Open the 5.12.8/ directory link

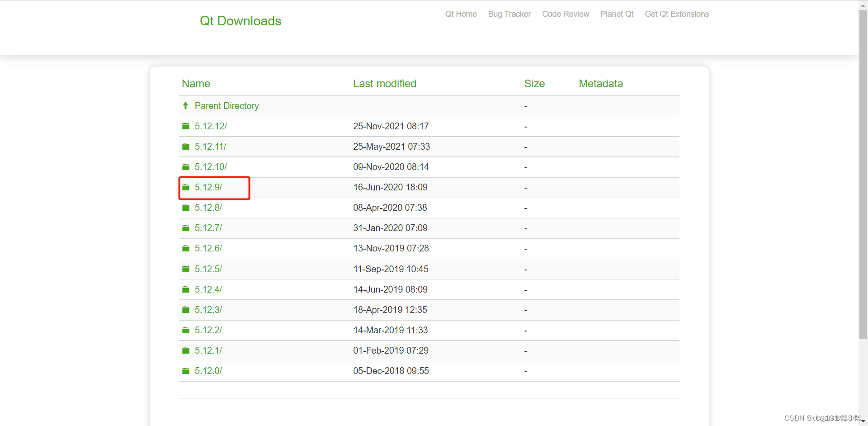[x=208, y=208]
